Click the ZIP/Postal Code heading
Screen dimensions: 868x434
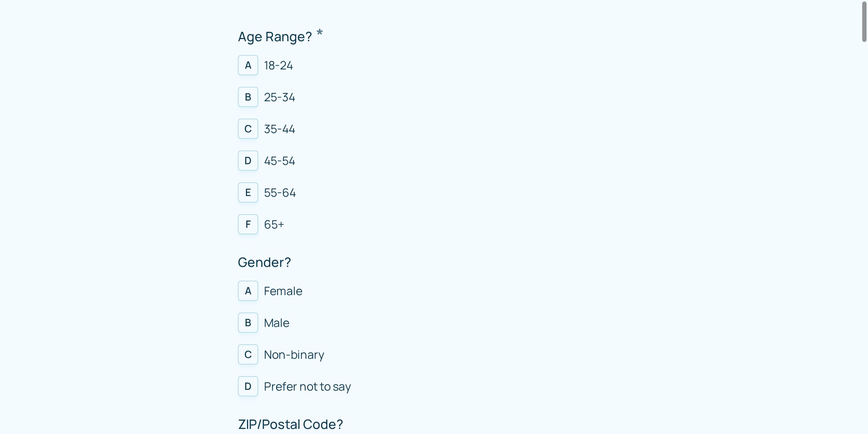point(290,424)
